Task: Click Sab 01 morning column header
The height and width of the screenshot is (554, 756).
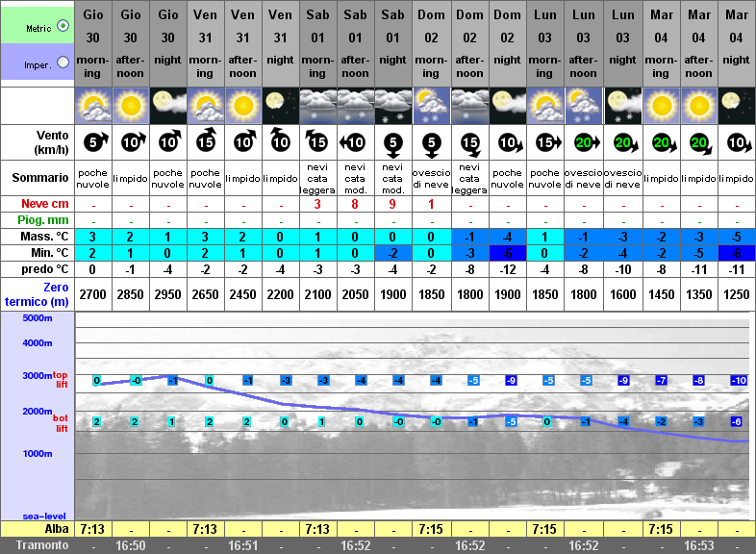Action: [x=318, y=43]
